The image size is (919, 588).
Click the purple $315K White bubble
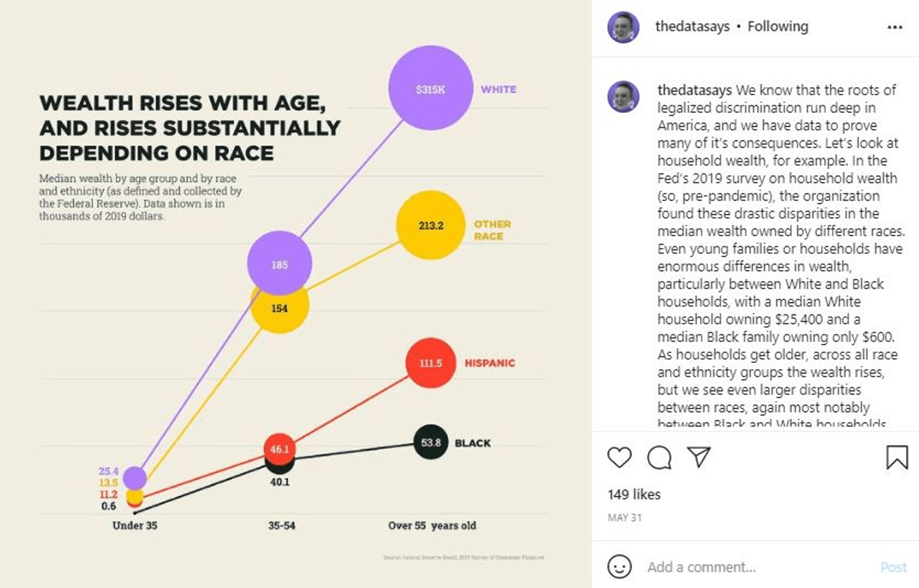coord(431,88)
